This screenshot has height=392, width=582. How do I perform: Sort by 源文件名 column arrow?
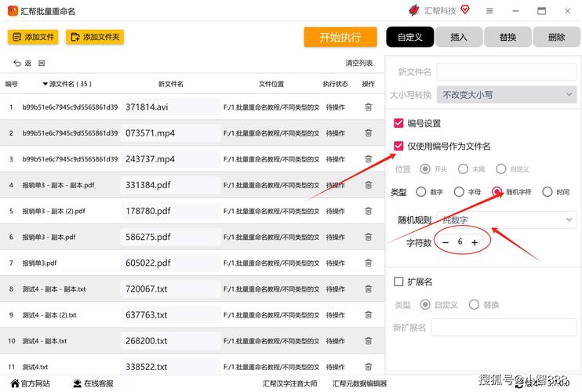pos(45,84)
